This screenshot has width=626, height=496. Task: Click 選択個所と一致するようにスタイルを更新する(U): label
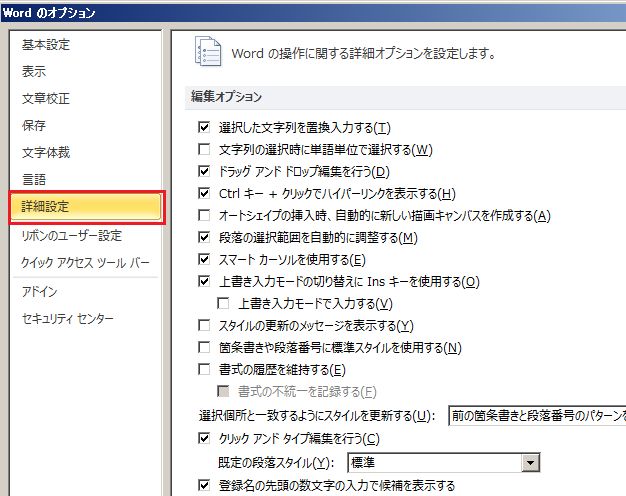point(317,416)
